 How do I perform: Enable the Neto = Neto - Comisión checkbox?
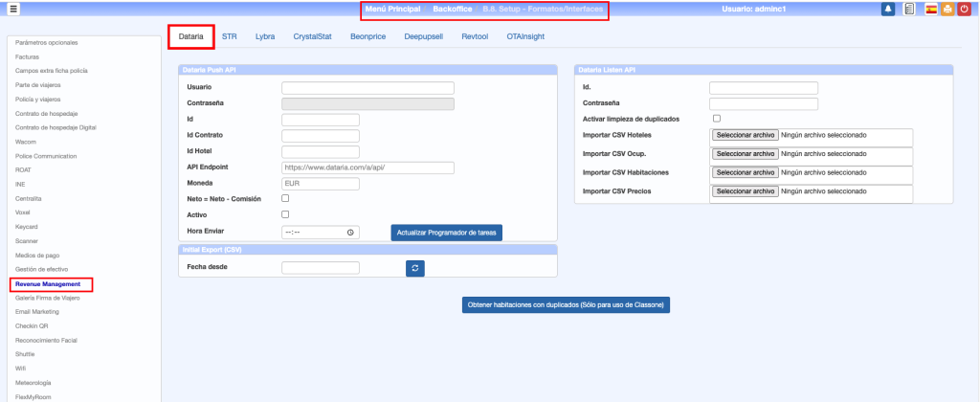pos(285,198)
